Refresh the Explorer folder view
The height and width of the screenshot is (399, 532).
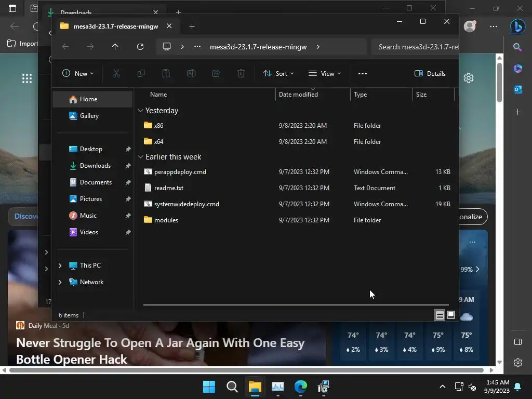[x=140, y=47]
